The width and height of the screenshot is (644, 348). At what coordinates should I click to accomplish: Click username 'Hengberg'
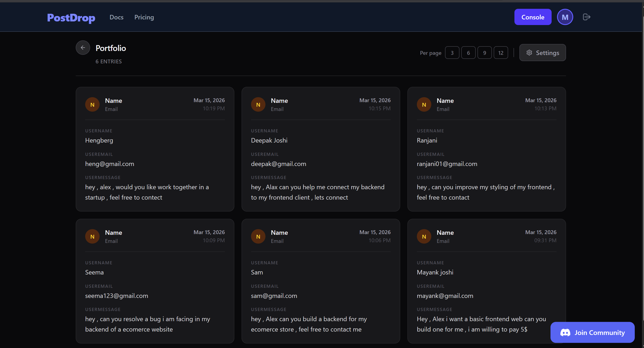click(x=99, y=141)
